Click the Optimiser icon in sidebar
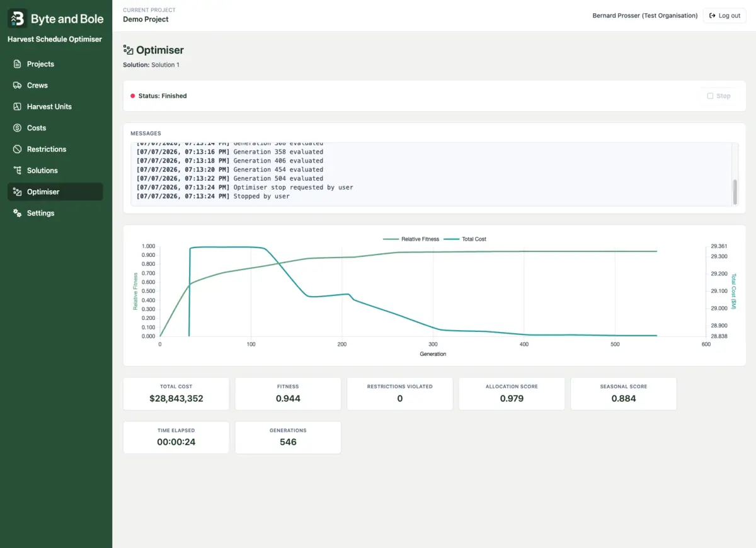Viewport: 756px width, 548px height. [17, 192]
